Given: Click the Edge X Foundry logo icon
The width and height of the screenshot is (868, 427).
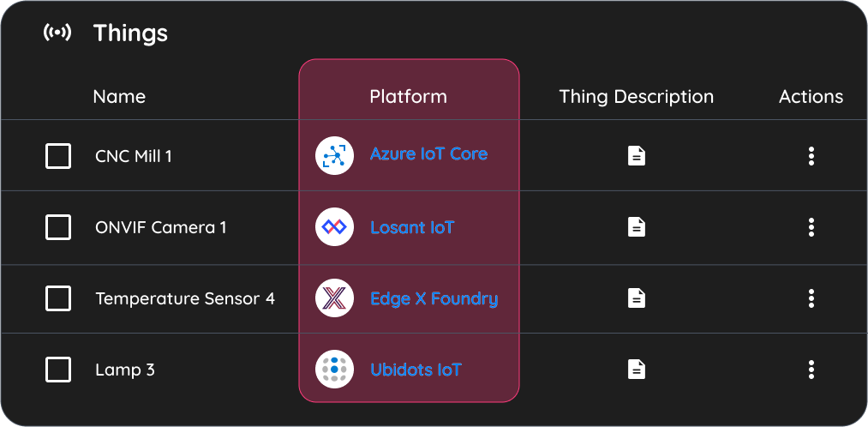Looking at the screenshot, I should [x=334, y=298].
